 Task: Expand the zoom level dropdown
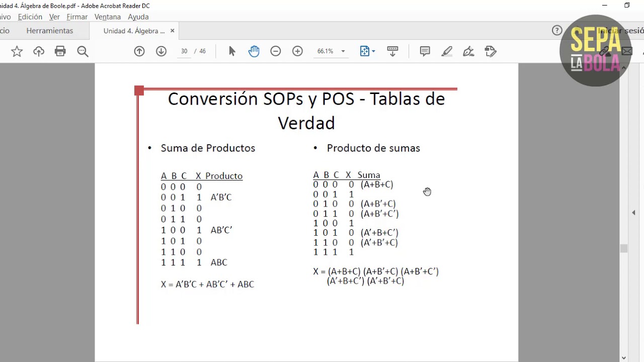tap(343, 51)
